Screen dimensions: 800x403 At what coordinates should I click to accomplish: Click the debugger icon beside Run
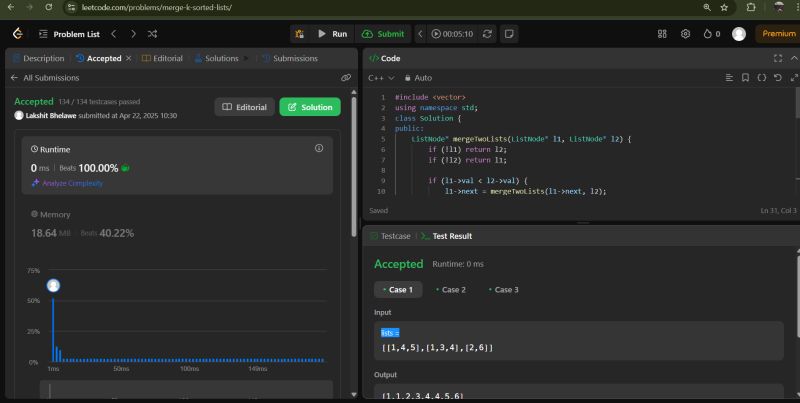(299, 34)
